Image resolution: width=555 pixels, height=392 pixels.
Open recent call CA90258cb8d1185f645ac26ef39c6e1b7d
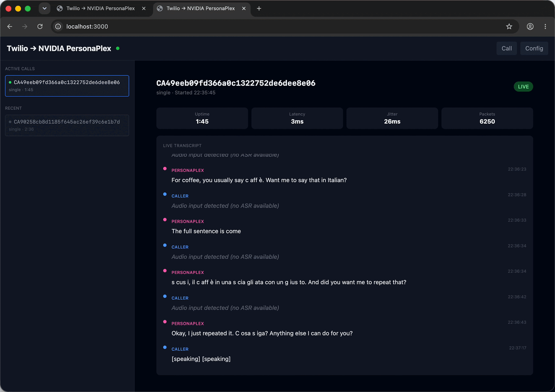tap(67, 125)
